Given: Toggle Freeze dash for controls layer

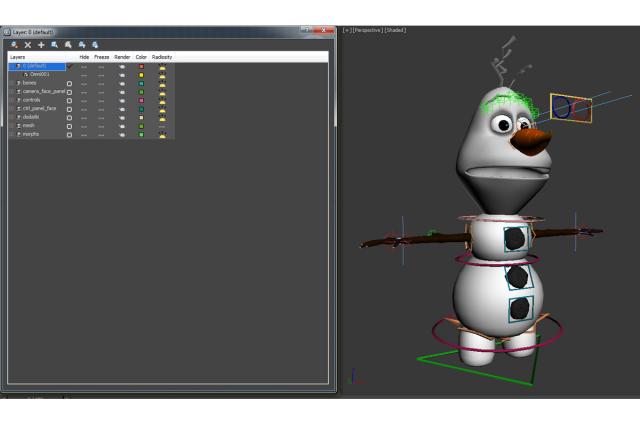Looking at the screenshot, I should point(101,101).
